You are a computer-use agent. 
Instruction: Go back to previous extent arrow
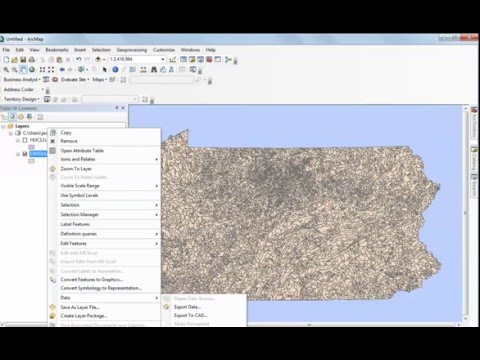click(62, 70)
